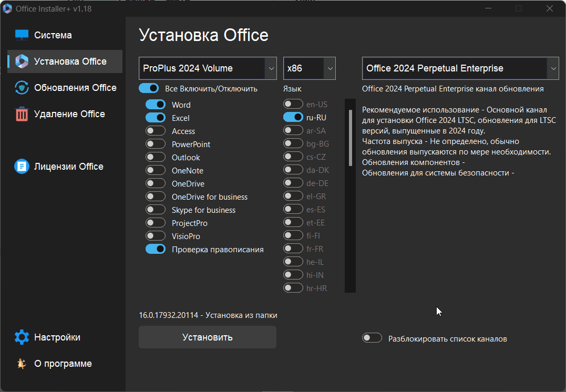566x392 pixels.
Task: Enable the et-EE language toggle
Action: pos(293,222)
